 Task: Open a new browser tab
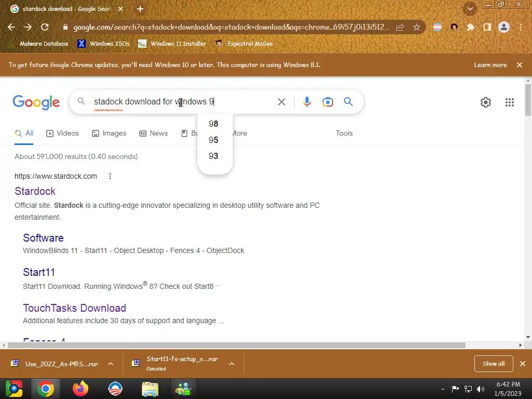point(140,9)
